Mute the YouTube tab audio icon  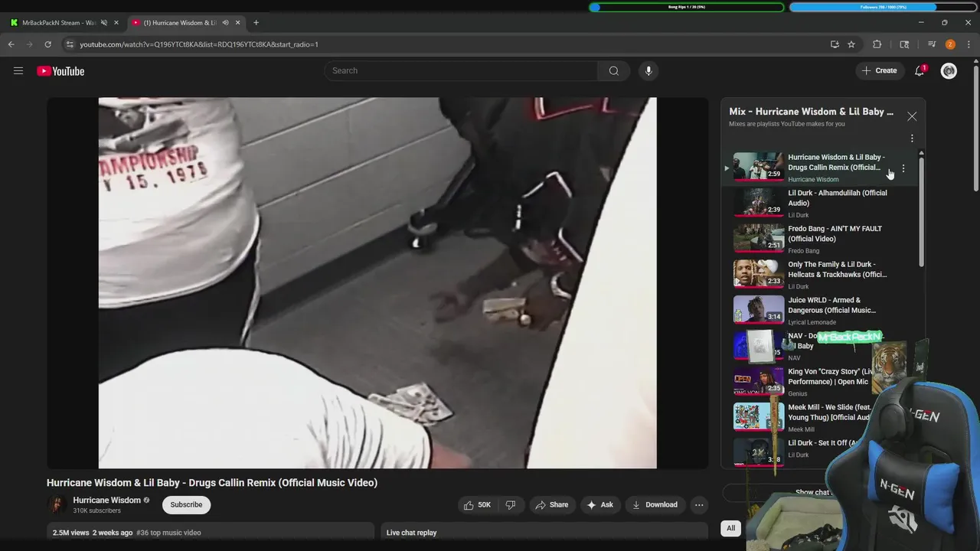(x=225, y=23)
